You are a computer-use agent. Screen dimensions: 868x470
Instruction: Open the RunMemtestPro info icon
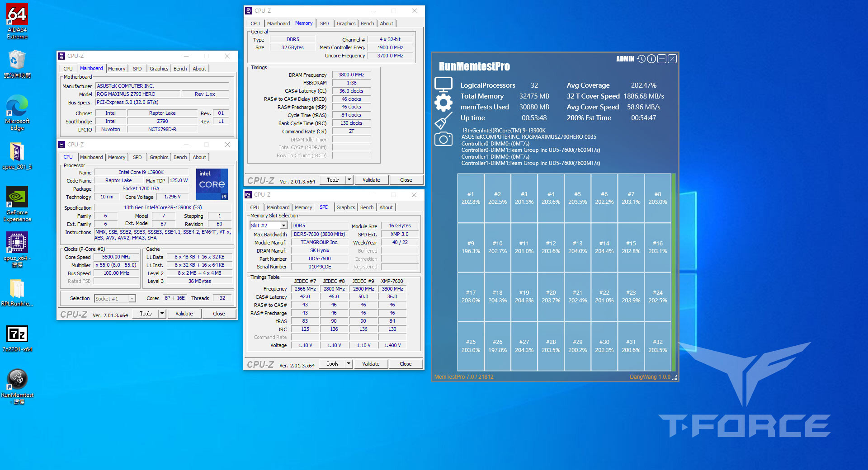click(651, 59)
